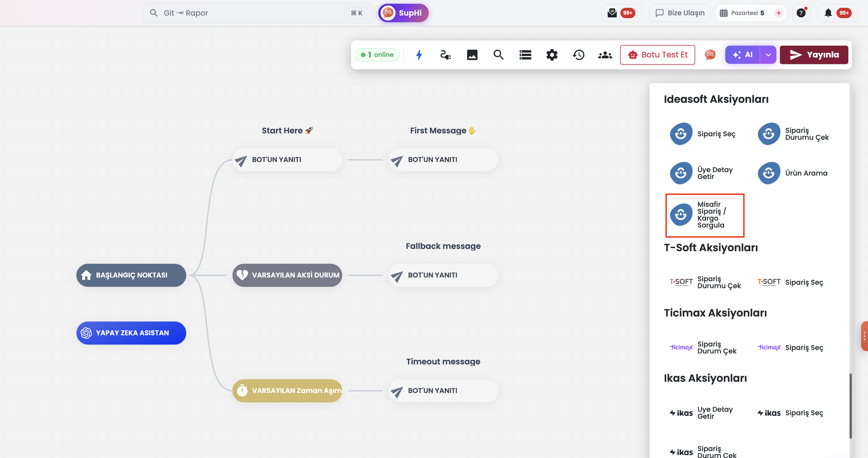The height and width of the screenshot is (458, 868).
Task: Click the AI assistant button
Action: (x=743, y=55)
